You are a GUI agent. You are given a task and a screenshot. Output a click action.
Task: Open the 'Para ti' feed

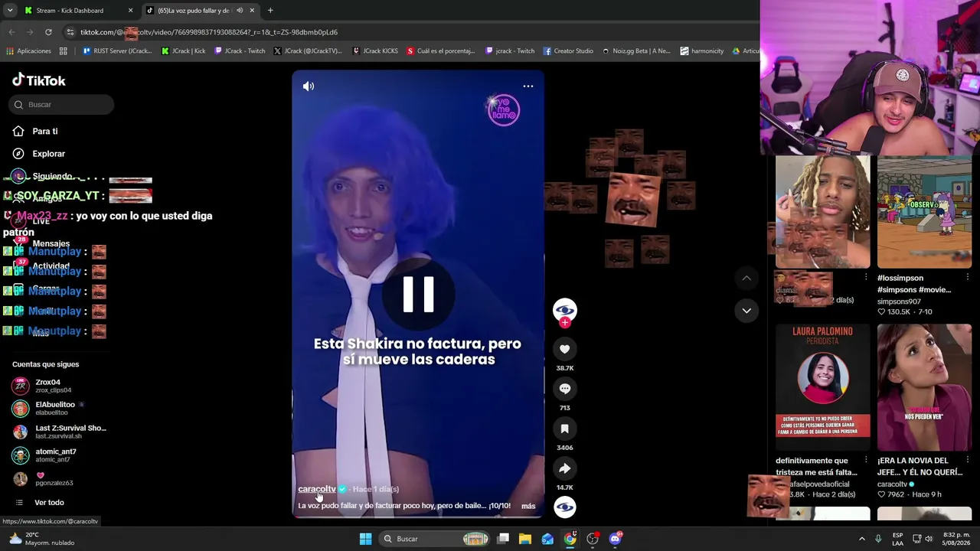click(x=44, y=132)
